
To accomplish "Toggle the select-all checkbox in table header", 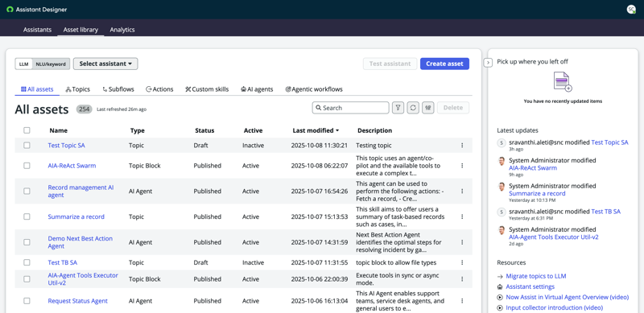I will point(27,130).
